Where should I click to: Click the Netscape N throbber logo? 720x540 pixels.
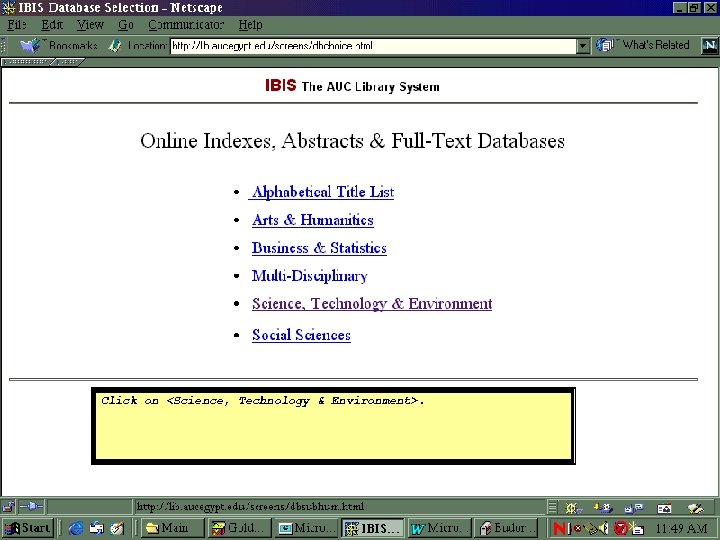pos(709,45)
